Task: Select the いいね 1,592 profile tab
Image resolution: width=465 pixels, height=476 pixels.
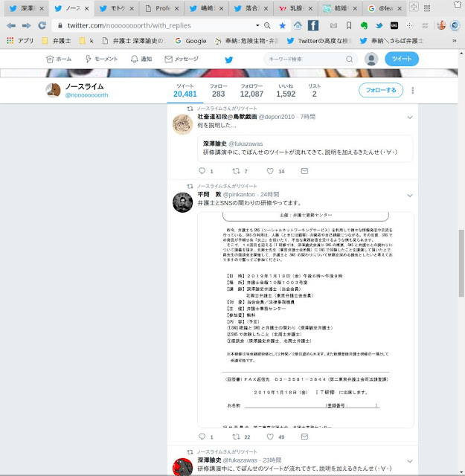Action: [286, 91]
